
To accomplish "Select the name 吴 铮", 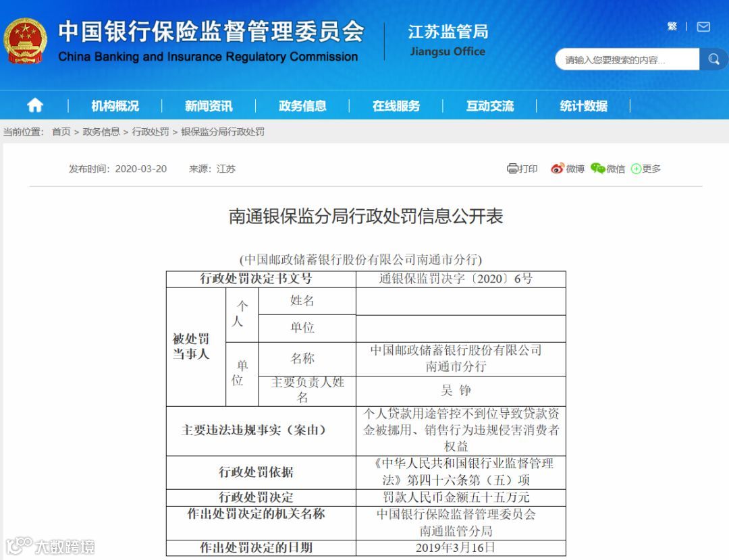I will click(x=456, y=391).
